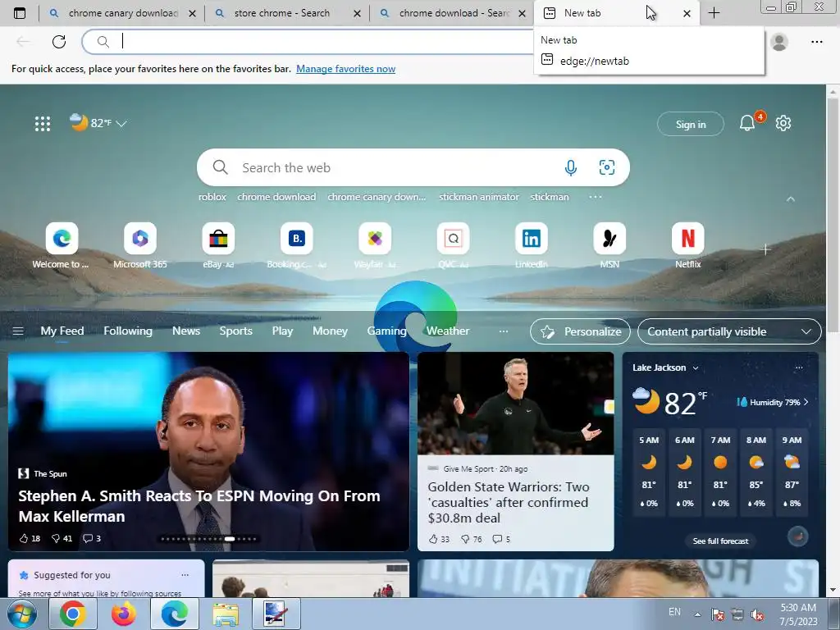
Task: Open MSN quick link tile
Action: pos(609,246)
